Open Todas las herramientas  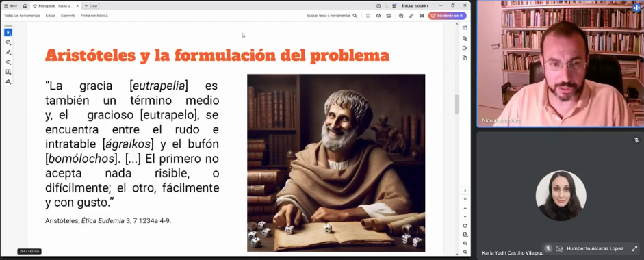coord(22,16)
